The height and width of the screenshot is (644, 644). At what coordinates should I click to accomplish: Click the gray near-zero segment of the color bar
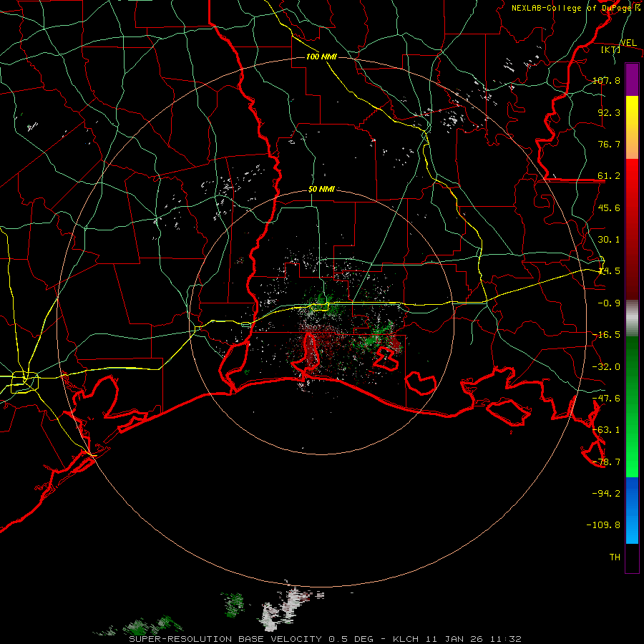click(x=632, y=318)
